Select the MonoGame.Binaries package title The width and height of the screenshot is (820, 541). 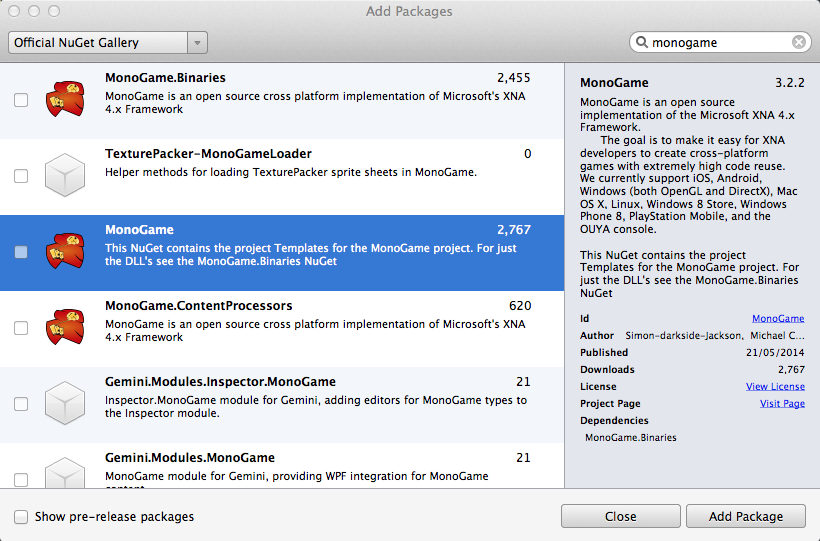tap(165, 78)
